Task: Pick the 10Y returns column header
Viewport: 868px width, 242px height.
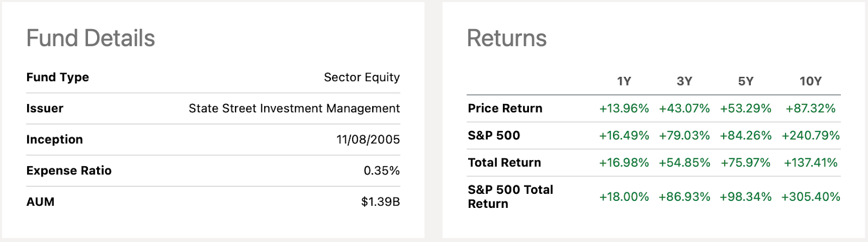Action: 810,81
